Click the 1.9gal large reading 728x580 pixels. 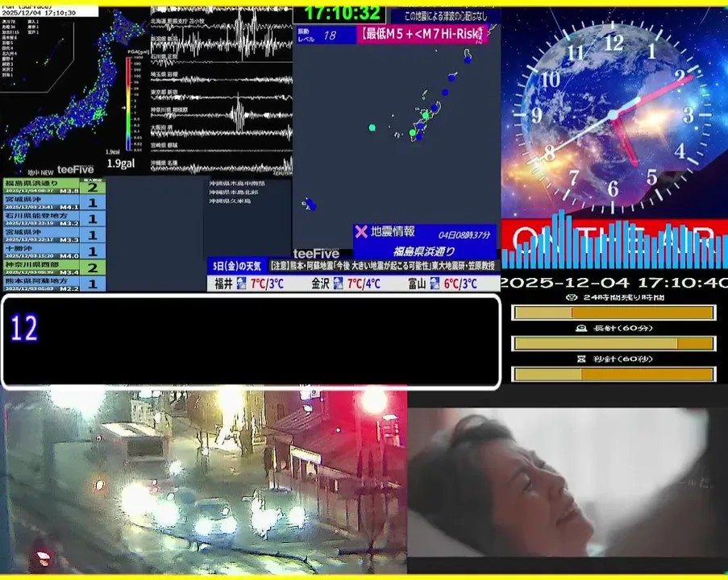(x=121, y=164)
